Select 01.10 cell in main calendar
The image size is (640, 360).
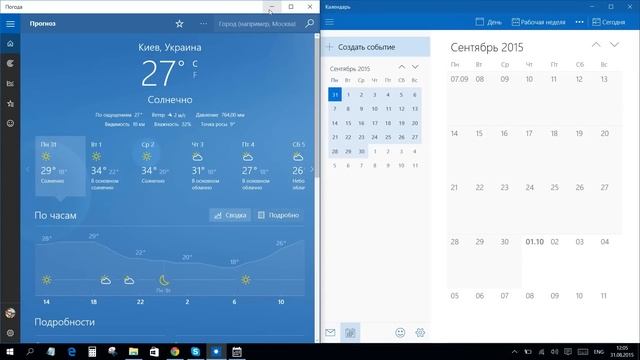coord(534,260)
